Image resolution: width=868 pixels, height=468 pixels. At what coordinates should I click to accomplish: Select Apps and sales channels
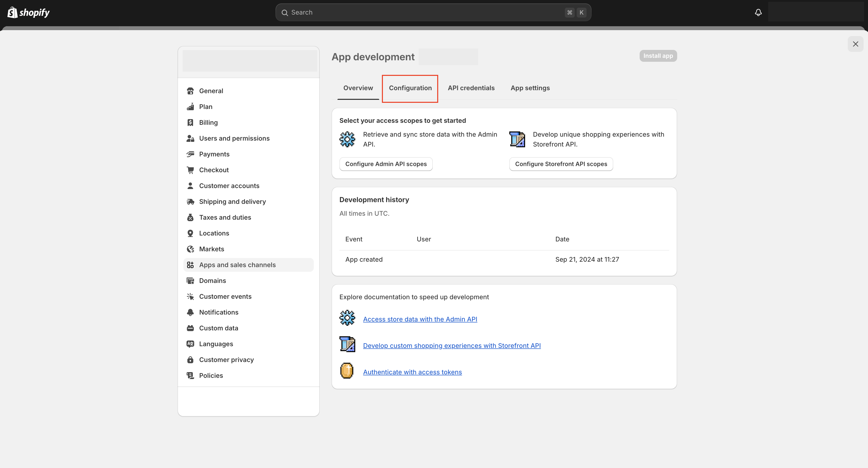[x=248, y=265]
